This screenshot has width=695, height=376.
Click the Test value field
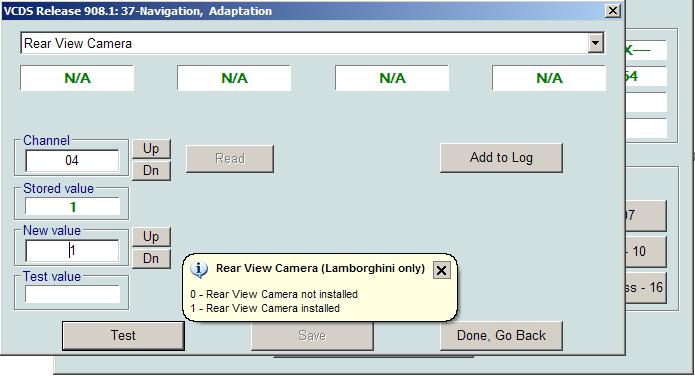[72, 294]
